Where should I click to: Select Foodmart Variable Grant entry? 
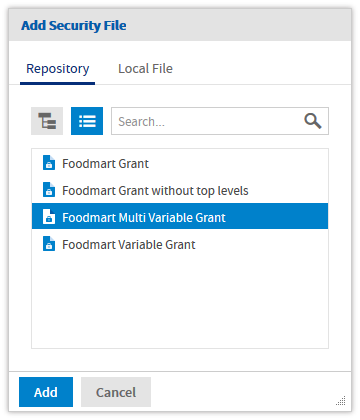click(180, 244)
